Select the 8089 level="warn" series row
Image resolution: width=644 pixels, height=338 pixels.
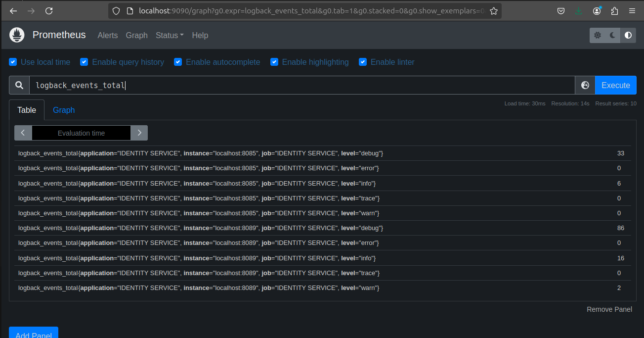[323, 288]
